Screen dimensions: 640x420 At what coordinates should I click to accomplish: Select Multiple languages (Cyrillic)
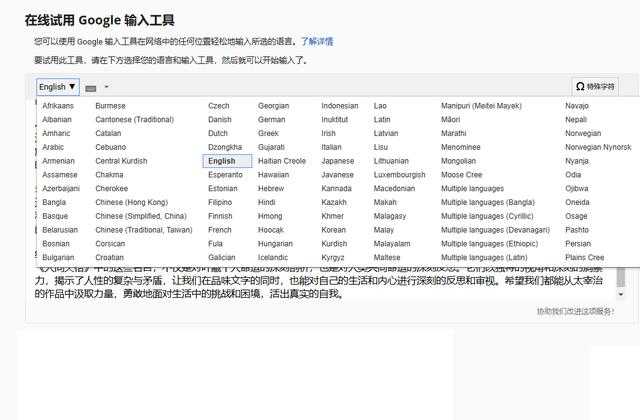pyautogui.click(x=487, y=216)
